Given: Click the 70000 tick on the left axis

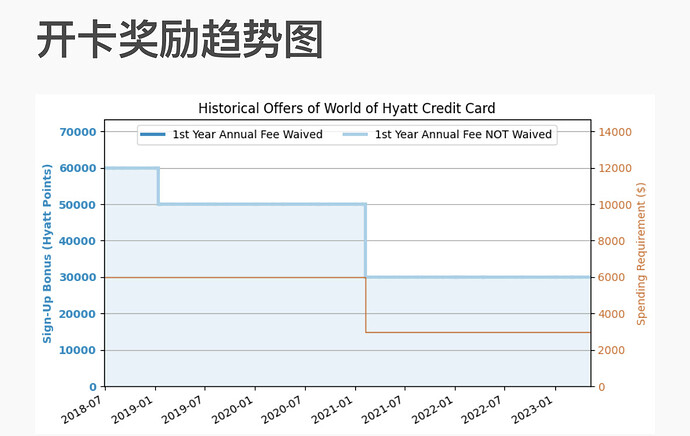Looking at the screenshot, I should coord(78,132).
